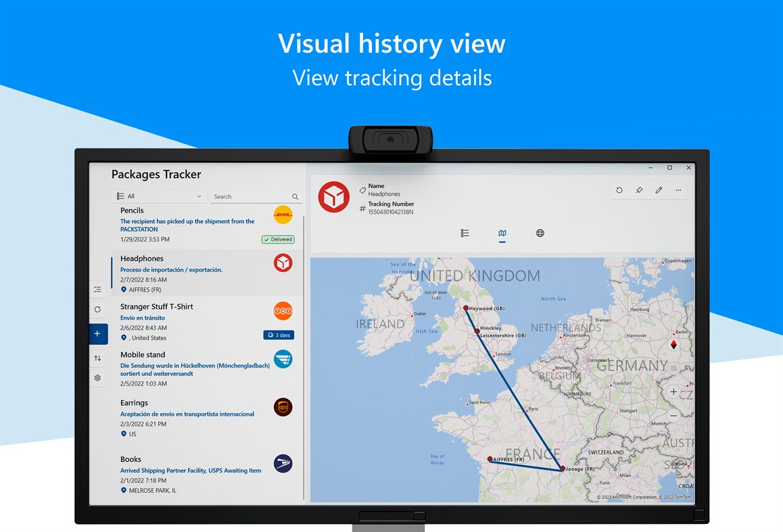The image size is (783, 532).
Task: Open the All filter dropdown
Action: [x=158, y=195]
